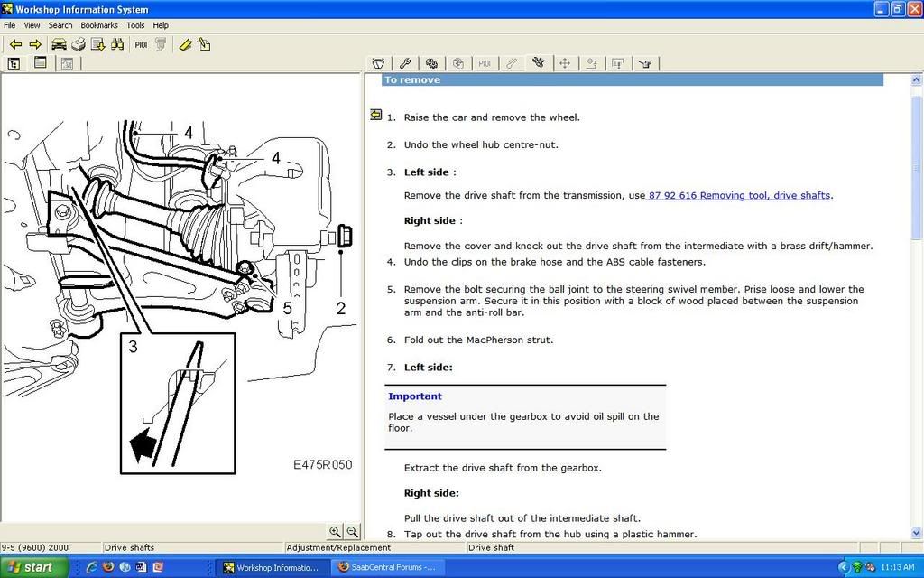Toggle the bookmark marker beside step 1
This screenshot has height=578, width=924.
tap(376, 115)
